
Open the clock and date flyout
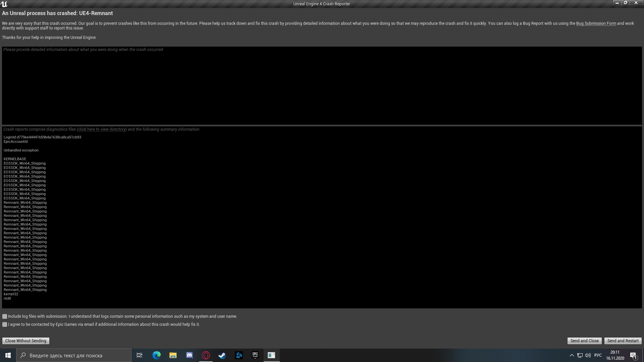(615, 355)
